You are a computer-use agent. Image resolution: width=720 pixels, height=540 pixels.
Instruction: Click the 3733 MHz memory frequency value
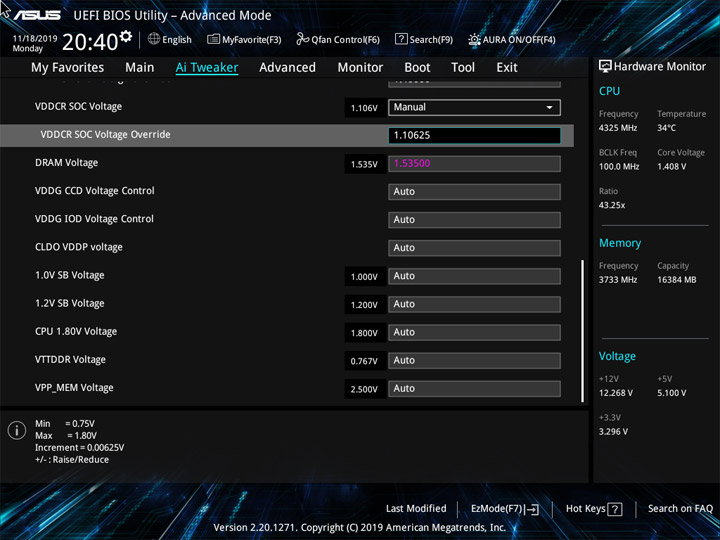[x=618, y=280]
